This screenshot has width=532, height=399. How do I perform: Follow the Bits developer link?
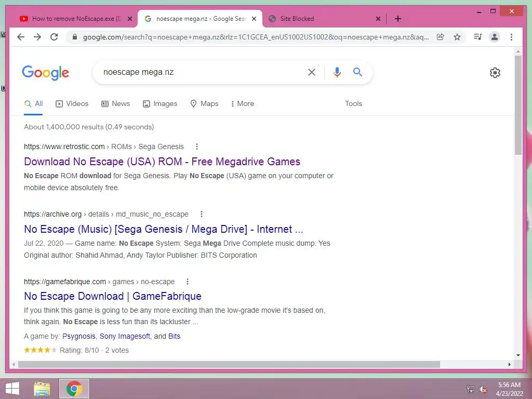click(x=174, y=336)
